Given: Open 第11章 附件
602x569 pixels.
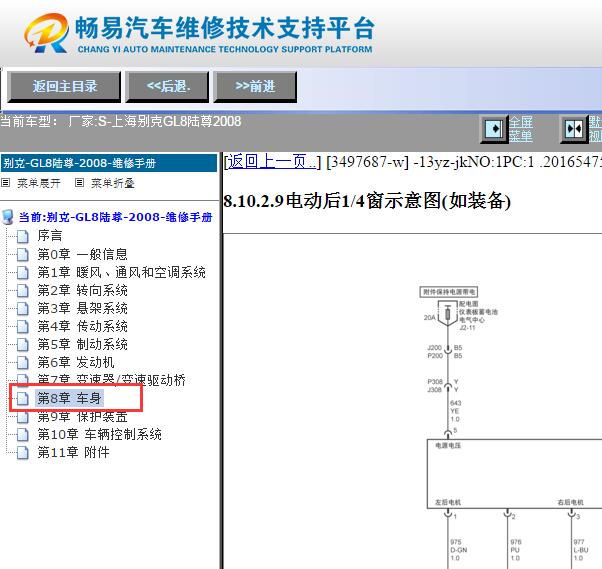Looking at the screenshot, I should coord(73,453).
